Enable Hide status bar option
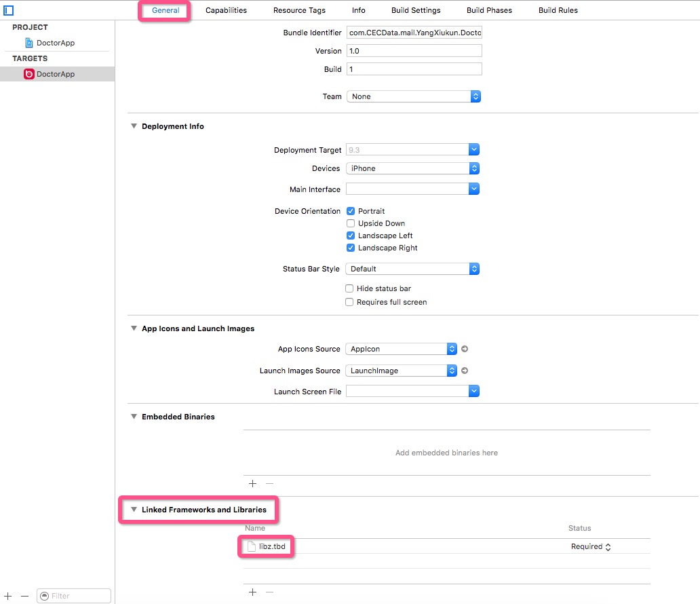 (349, 288)
